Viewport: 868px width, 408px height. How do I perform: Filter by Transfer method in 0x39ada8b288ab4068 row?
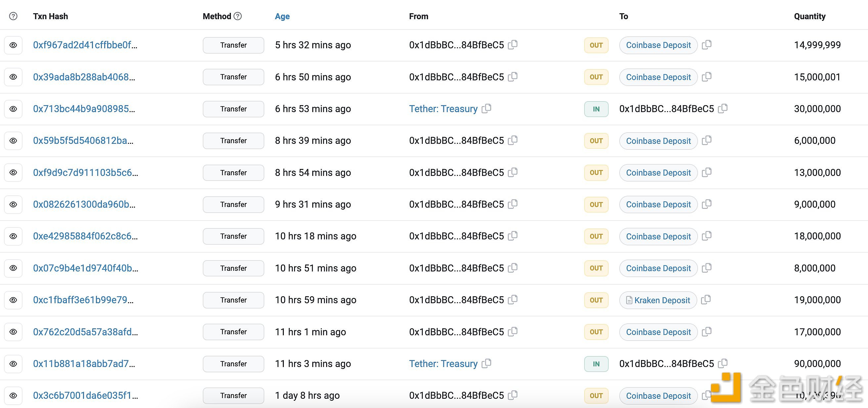[234, 77]
